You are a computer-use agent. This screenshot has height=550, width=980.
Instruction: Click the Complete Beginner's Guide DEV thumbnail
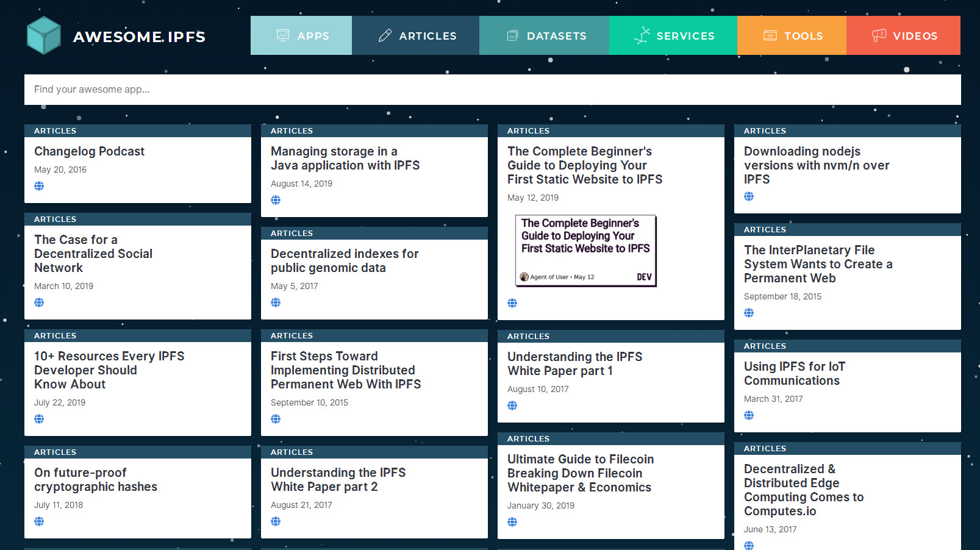pos(585,251)
